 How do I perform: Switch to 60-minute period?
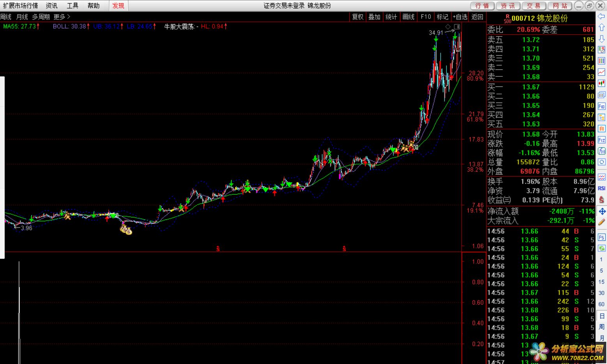(601, 304)
